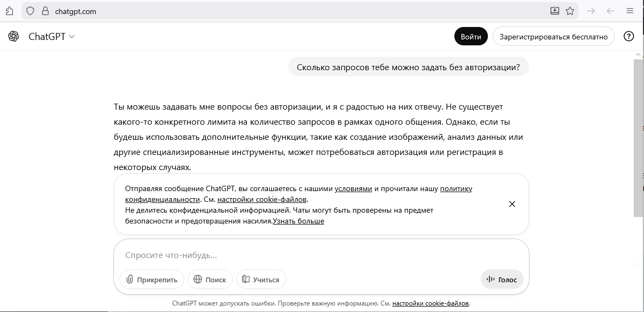Open the ChatGPT model dropdown
644x312 pixels.
[x=52, y=37]
